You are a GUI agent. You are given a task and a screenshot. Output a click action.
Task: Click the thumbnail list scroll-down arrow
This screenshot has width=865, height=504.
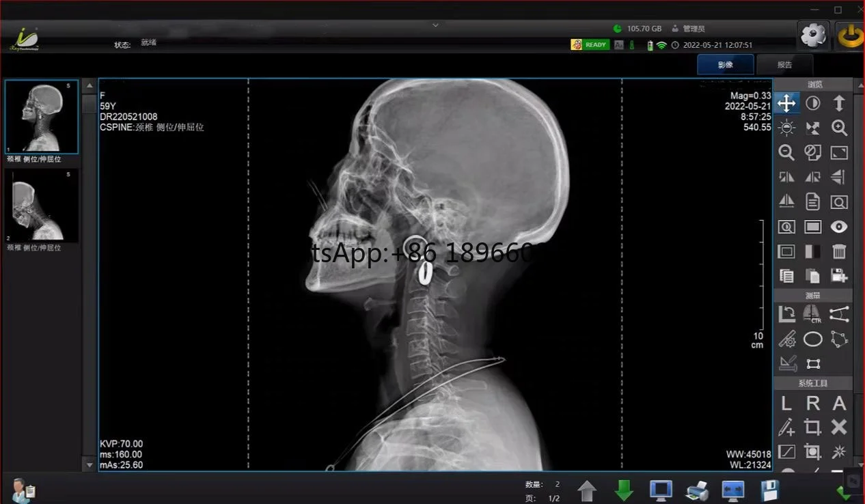[x=89, y=464]
